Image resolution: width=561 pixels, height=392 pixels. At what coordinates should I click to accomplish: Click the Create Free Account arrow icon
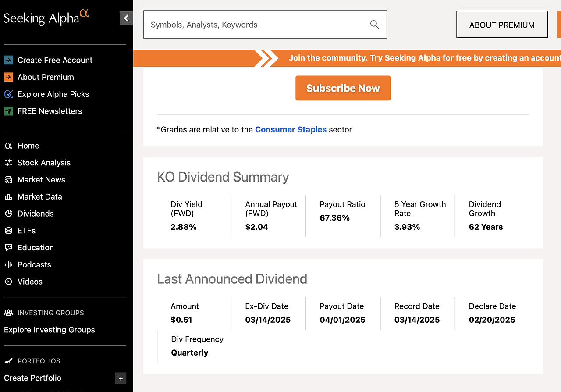[8, 60]
